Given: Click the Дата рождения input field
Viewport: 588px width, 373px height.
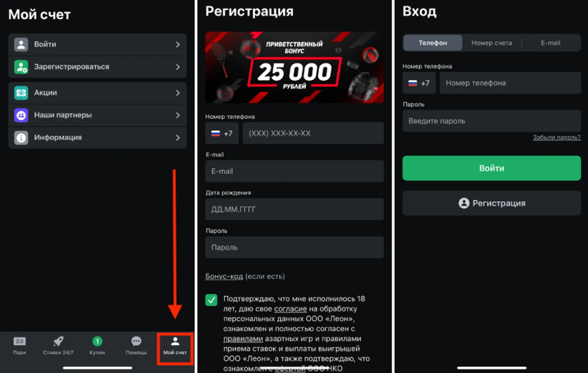Looking at the screenshot, I should (x=294, y=209).
